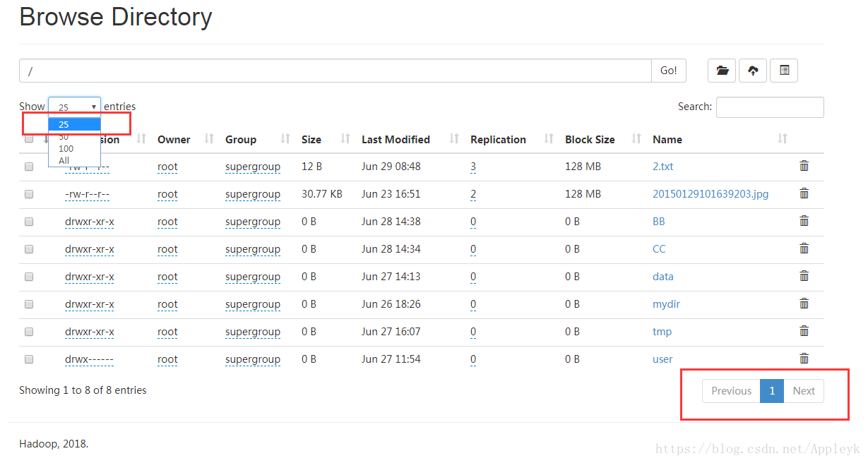Click 'Jun 29 08:48' modified date
868x463 pixels.
[391, 167]
